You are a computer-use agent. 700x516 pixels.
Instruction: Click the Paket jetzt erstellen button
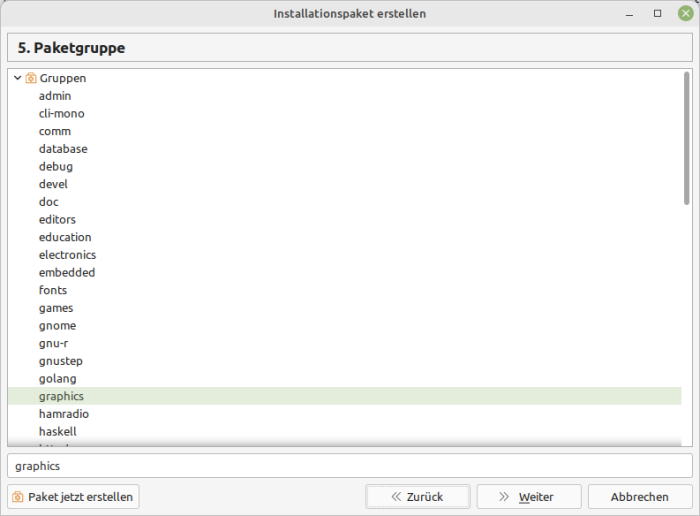tap(73, 497)
